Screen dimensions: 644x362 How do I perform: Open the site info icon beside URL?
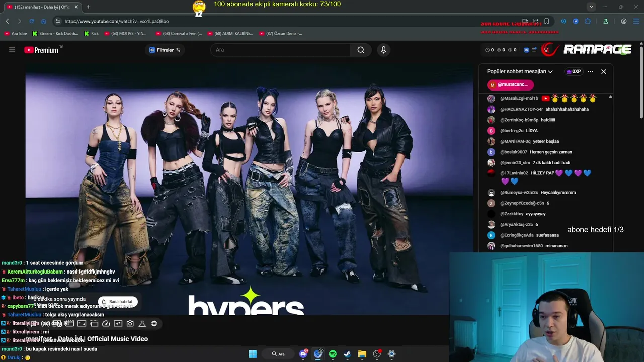tap(57, 21)
